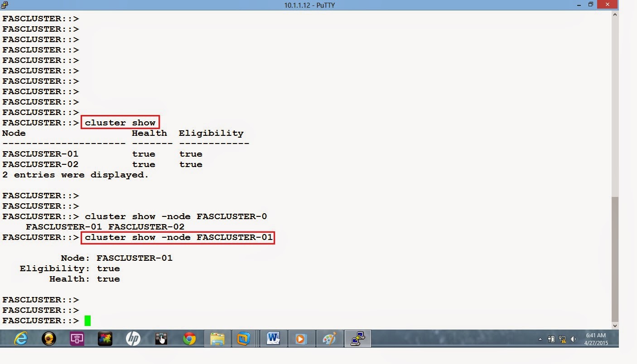
Task: Launch Windows Media Player from the taskbar
Action: tap(301, 338)
